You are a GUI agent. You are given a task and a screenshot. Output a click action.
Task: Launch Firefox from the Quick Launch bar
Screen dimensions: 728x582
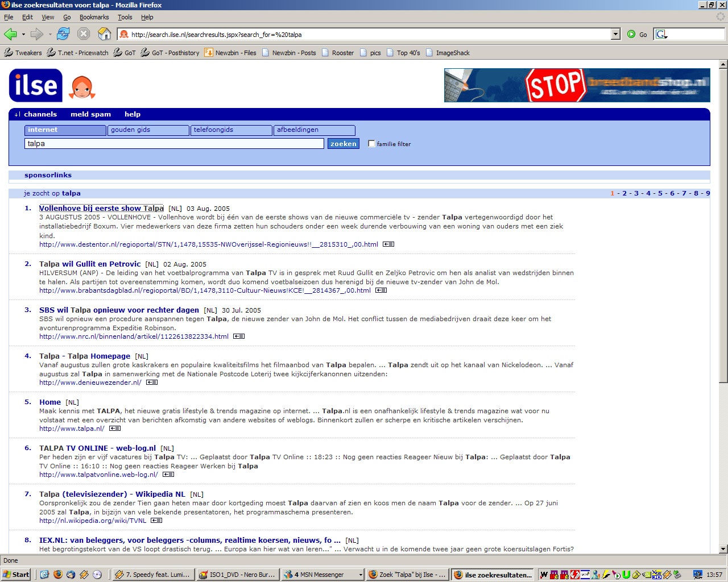pos(57,575)
